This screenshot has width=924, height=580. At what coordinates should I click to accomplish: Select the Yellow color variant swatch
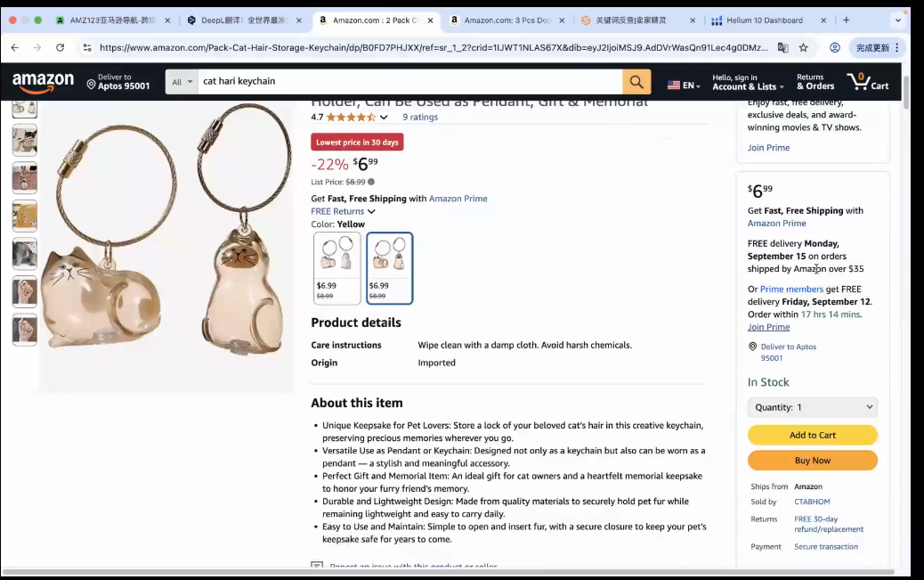pyautogui.click(x=390, y=268)
